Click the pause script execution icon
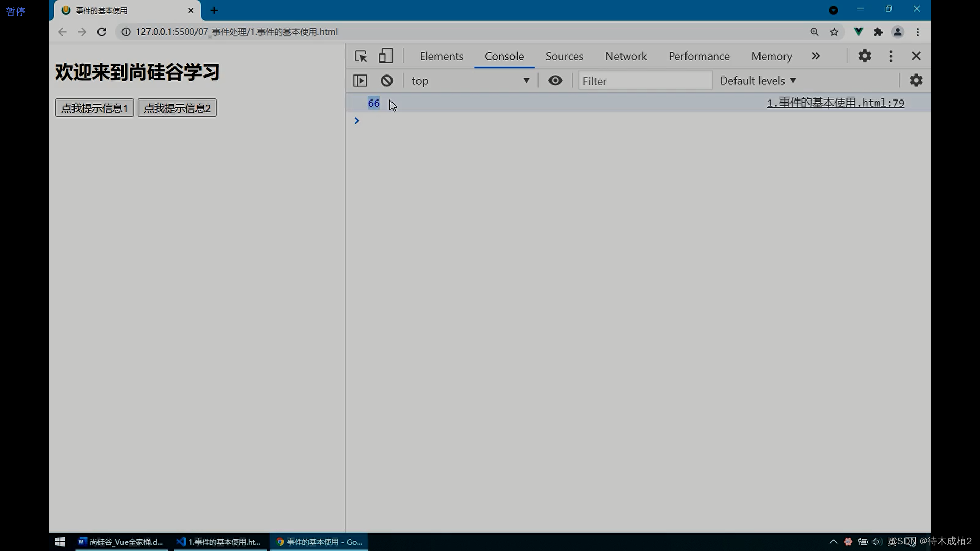Screen dimensions: 980x551 [x=360, y=80]
